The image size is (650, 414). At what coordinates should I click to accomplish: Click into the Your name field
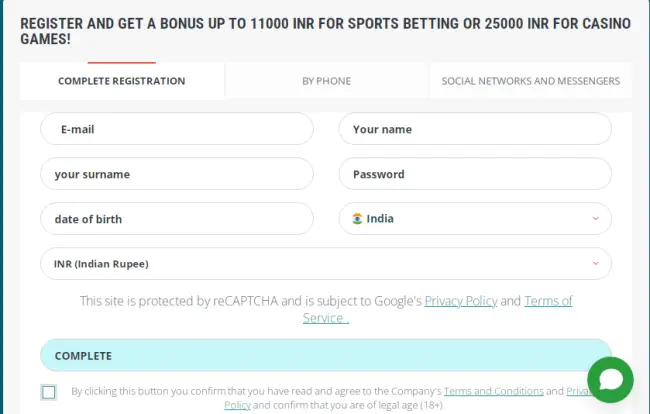pos(474,129)
